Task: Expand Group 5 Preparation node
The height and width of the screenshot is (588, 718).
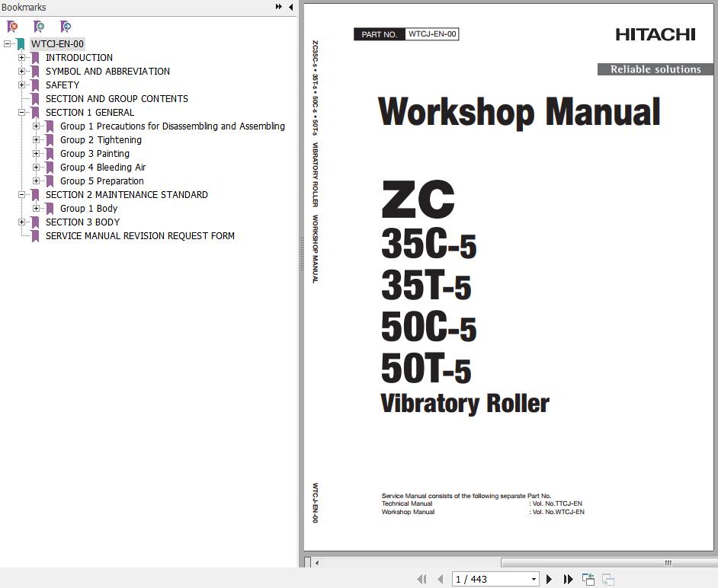Action: (36, 181)
